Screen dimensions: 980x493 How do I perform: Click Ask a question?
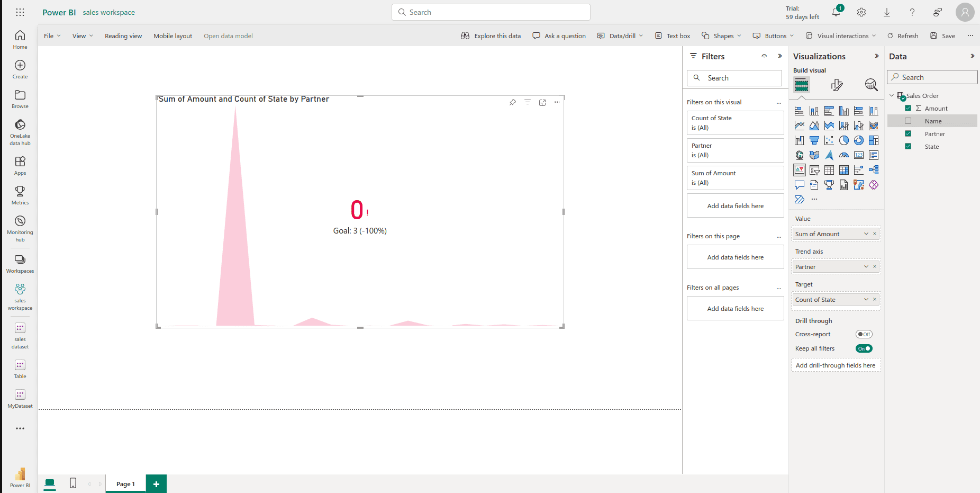(x=559, y=36)
